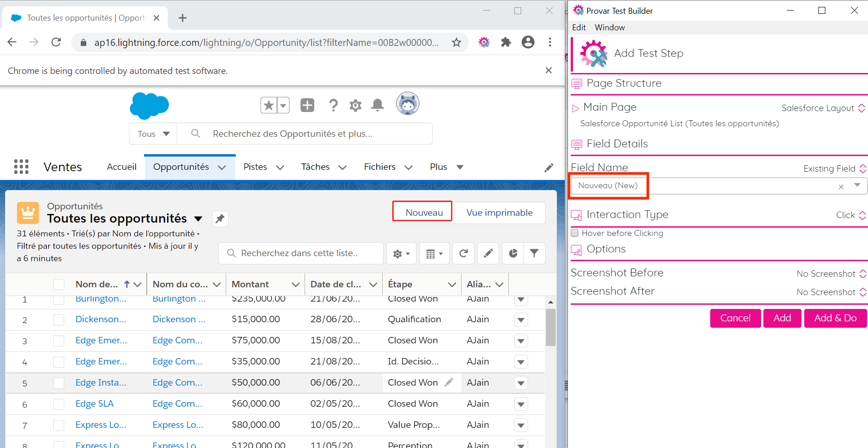Select the row 4 checkbox
The height and width of the screenshot is (448, 868).
pos(59,362)
